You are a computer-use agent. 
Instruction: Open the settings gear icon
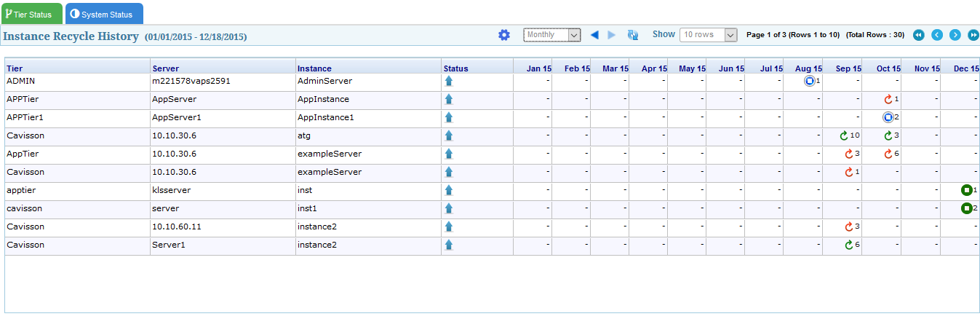coord(504,35)
